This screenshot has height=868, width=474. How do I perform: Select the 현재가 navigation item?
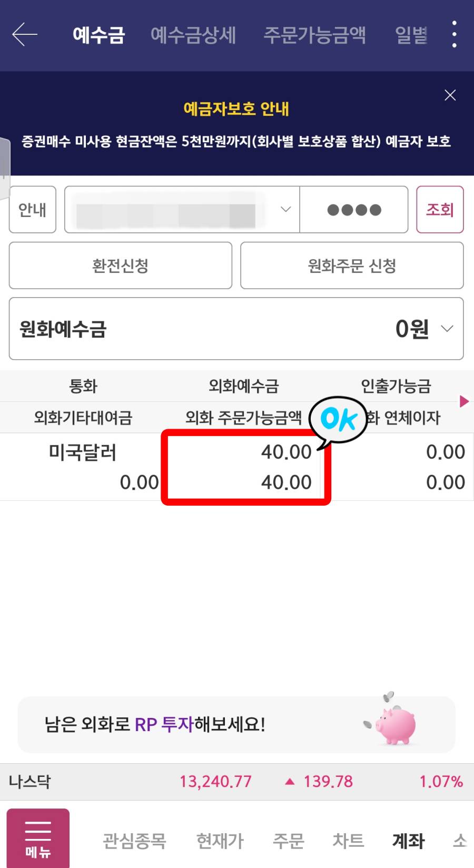pos(219,841)
